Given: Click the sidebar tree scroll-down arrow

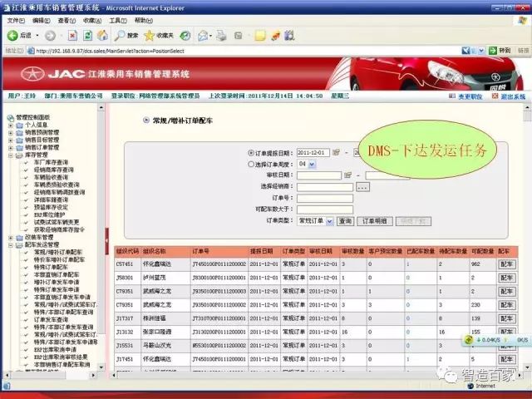Looking at the screenshot, I should [x=101, y=367].
